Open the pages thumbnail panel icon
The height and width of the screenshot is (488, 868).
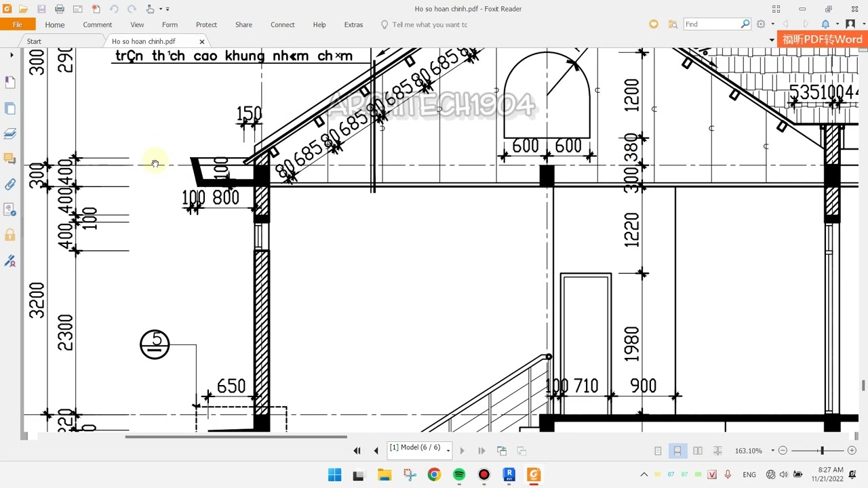tap(10, 108)
